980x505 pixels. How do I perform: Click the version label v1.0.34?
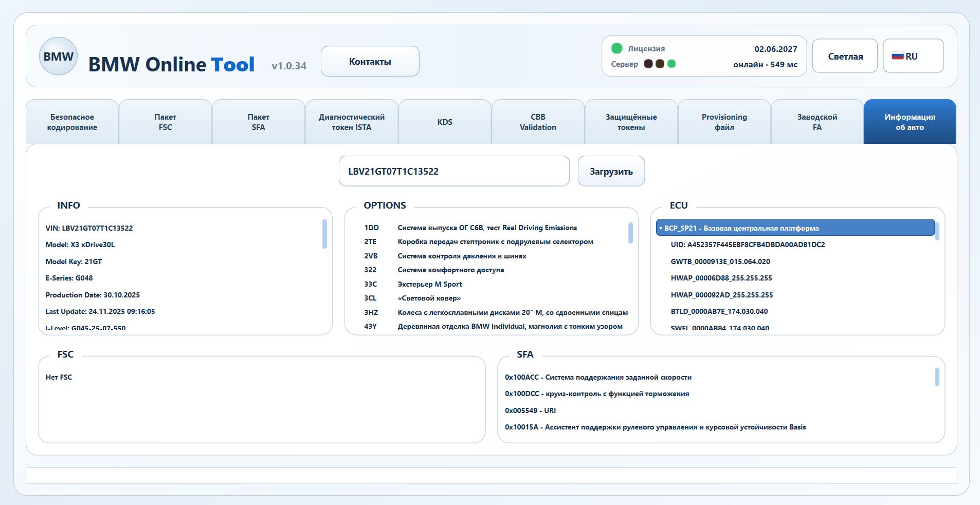pyautogui.click(x=289, y=66)
